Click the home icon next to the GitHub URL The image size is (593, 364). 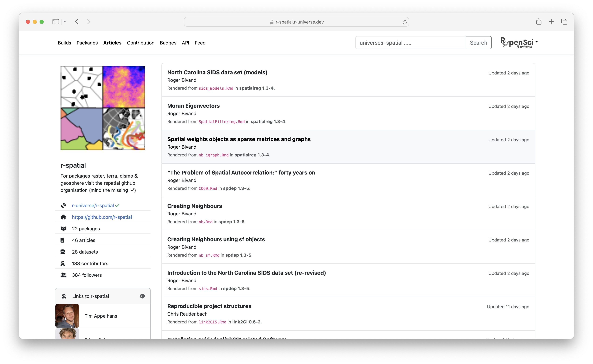[x=64, y=217]
